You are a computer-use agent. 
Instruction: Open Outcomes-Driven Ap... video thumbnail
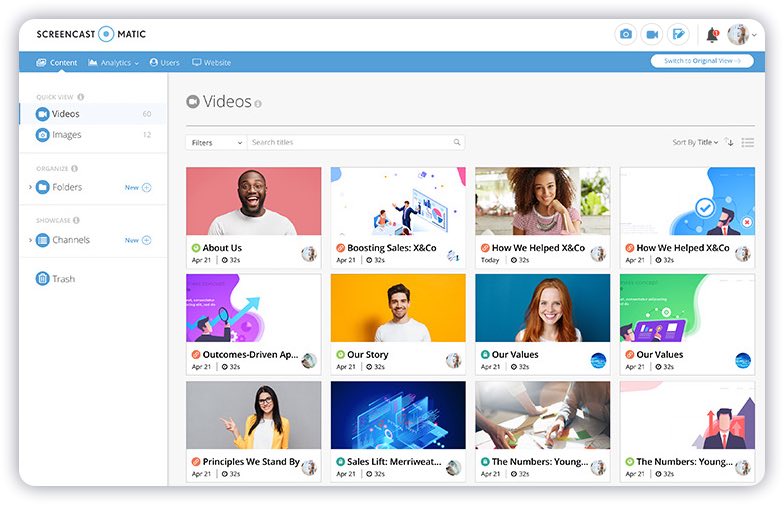tap(254, 308)
